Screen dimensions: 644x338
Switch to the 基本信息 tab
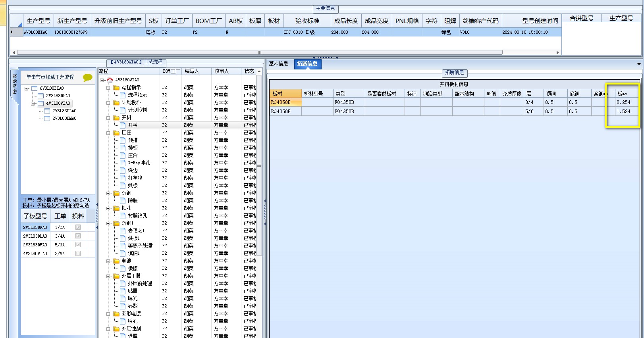click(x=278, y=63)
